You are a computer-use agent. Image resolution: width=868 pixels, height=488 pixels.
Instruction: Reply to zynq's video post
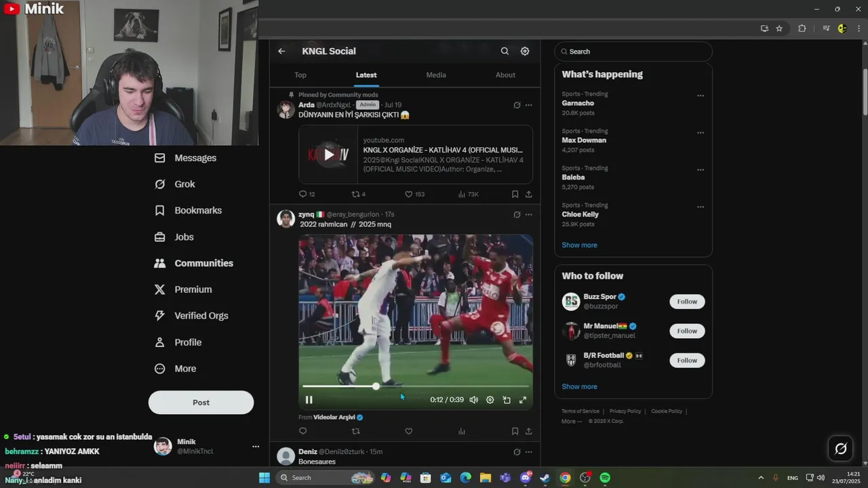point(303,431)
